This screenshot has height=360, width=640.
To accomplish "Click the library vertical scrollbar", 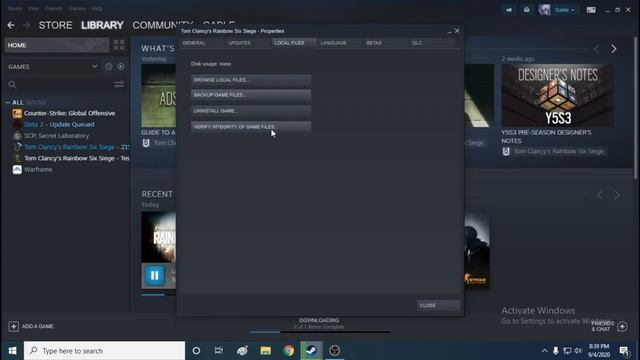I will point(635,108).
